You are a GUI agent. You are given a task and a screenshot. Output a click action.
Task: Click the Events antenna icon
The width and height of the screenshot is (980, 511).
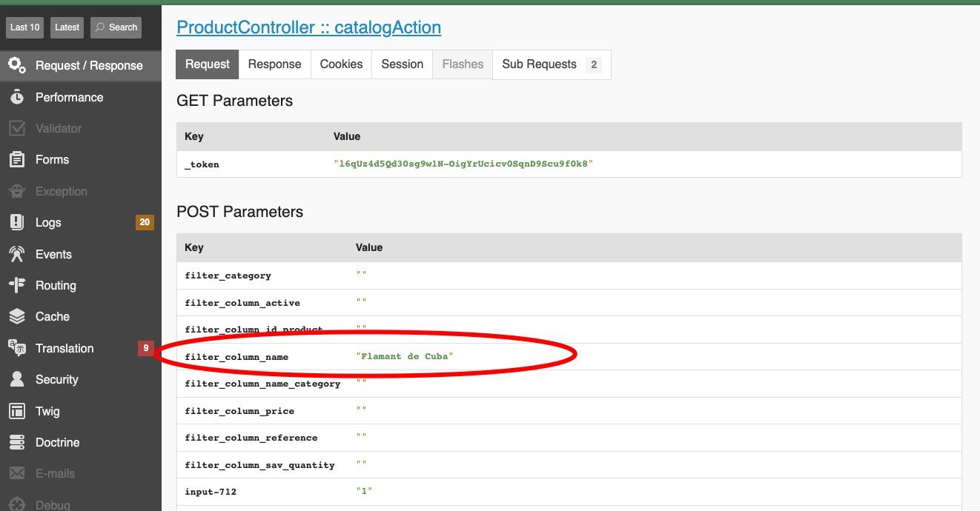pos(17,254)
